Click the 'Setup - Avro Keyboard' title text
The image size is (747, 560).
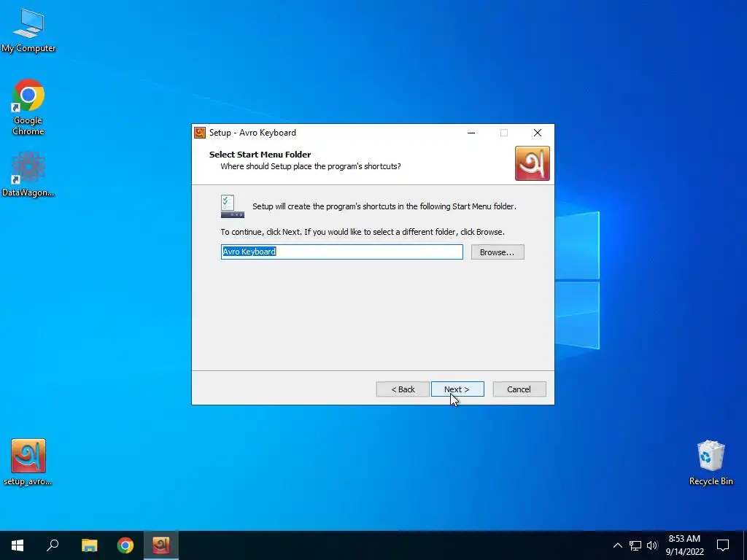252,133
